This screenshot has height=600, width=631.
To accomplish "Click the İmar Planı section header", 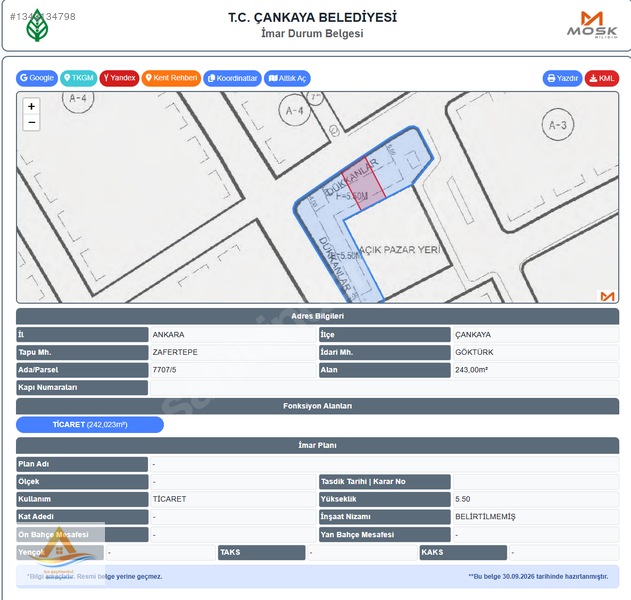I will [x=318, y=445].
